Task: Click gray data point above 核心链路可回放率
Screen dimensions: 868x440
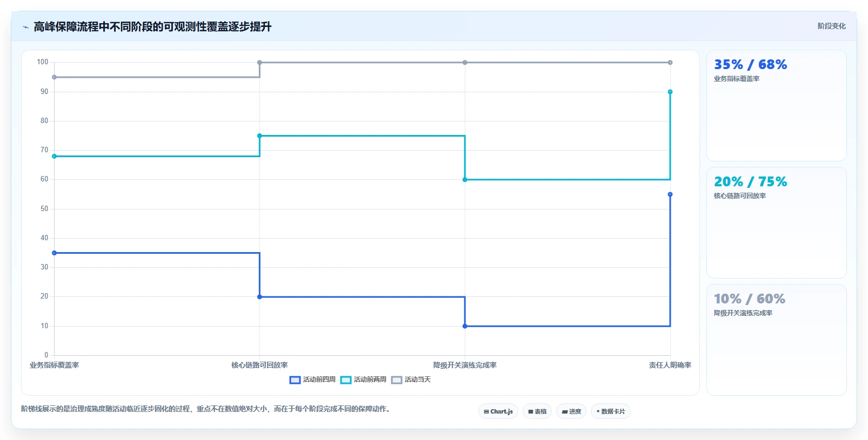Action: tap(259, 63)
